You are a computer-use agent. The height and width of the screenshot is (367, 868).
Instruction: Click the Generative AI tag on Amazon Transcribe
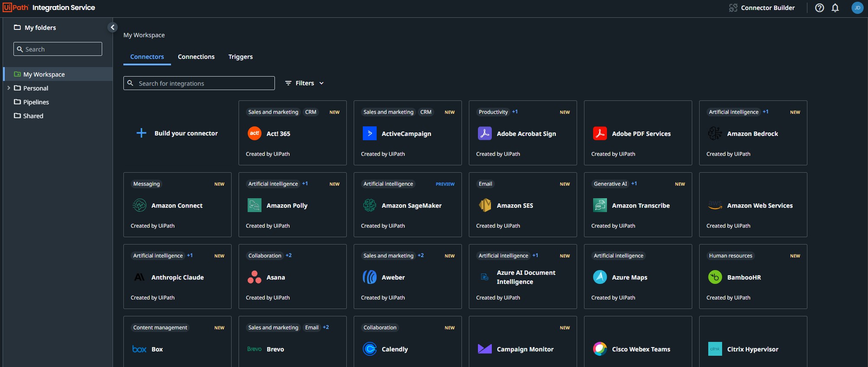(610, 184)
